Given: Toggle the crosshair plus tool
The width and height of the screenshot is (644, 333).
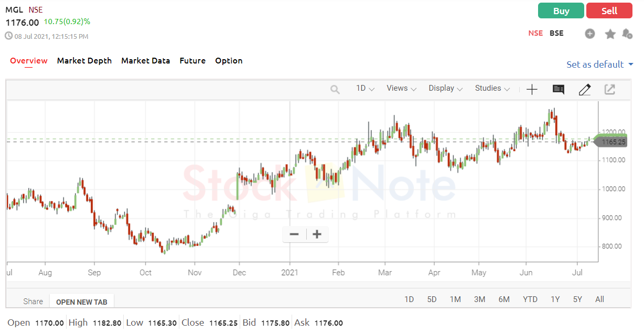Looking at the screenshot, I should (532, 90).
